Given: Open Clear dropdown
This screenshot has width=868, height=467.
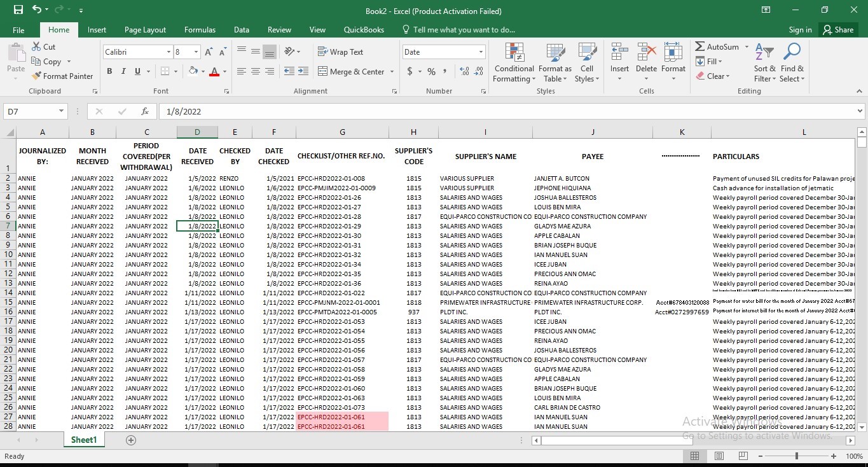Looking at the screenshot, I should click(x=712, y=76).
